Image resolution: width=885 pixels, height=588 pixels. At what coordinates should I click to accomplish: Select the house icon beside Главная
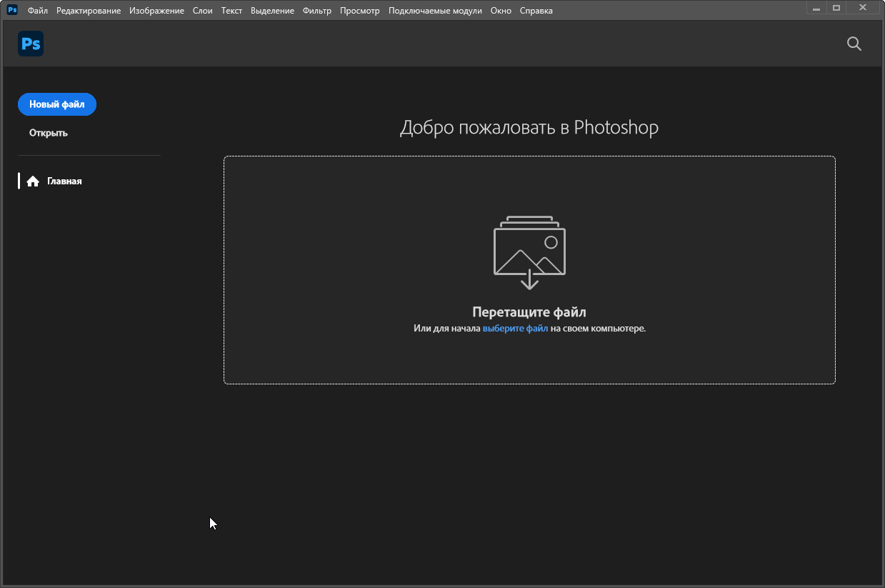coord(32,181)
